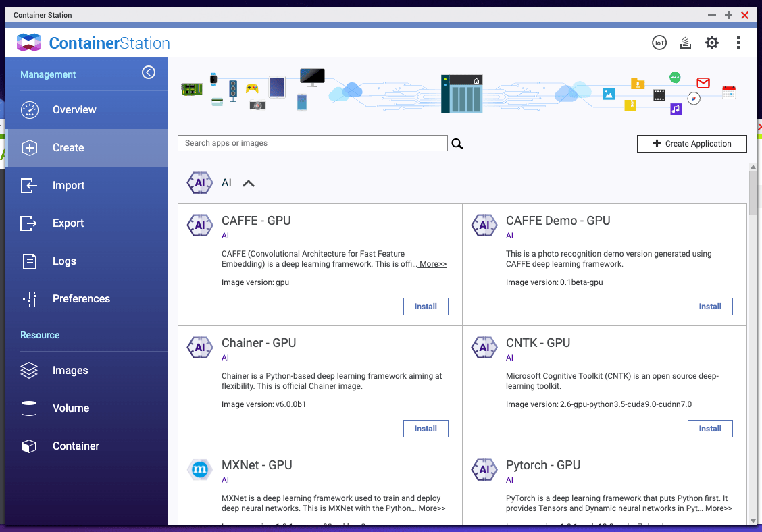Install CAFFE Demo - GPU
Image resolution: width=762 pixels, height=532 pixels.
710,307
